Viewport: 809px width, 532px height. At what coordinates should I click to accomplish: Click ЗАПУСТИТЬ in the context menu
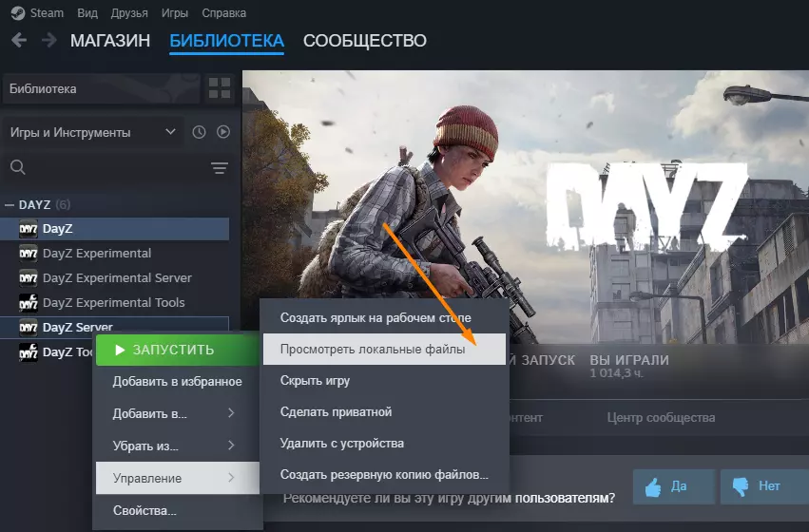pos(178,350)
